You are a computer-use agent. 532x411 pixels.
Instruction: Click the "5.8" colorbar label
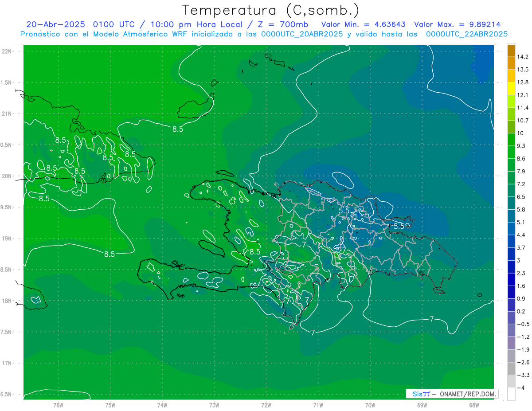coord(521,210)
